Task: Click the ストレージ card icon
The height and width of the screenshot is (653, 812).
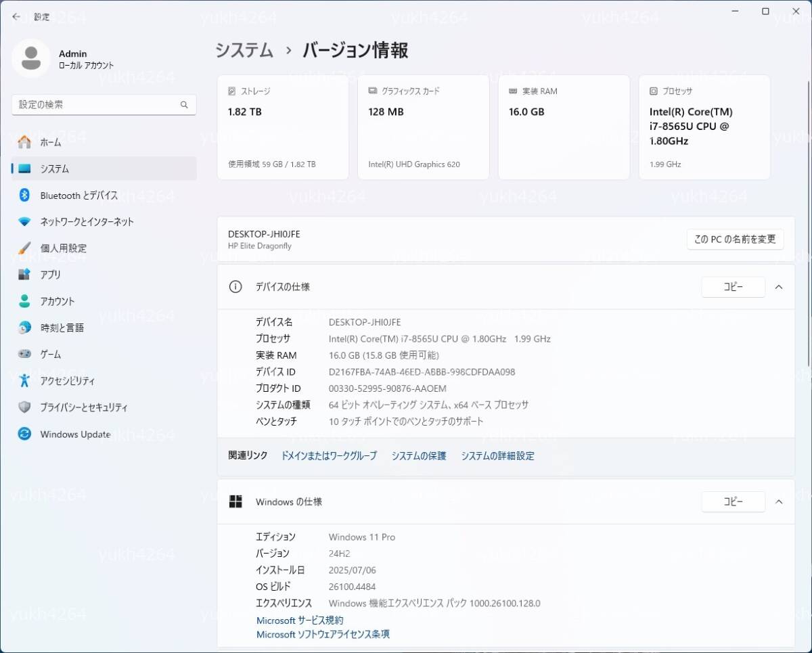Action: point(232,91)
